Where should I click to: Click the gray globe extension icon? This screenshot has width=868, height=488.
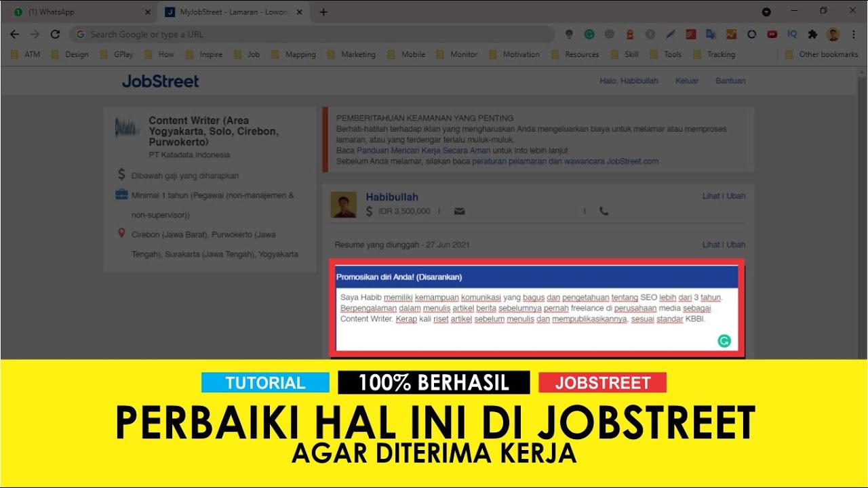610,34
